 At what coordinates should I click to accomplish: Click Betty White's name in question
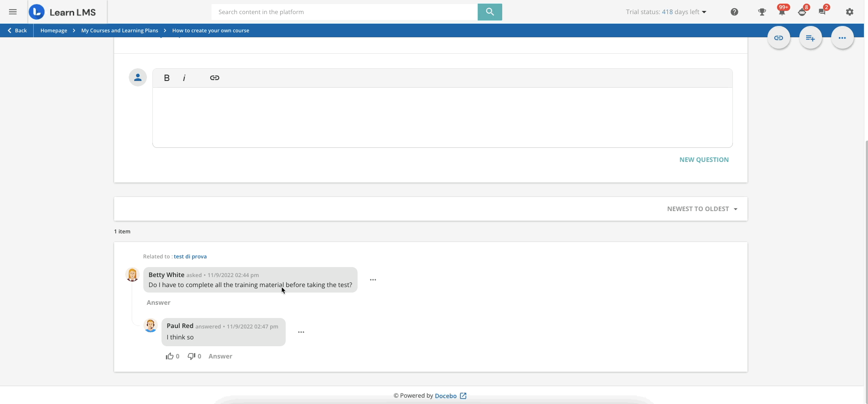167,275
